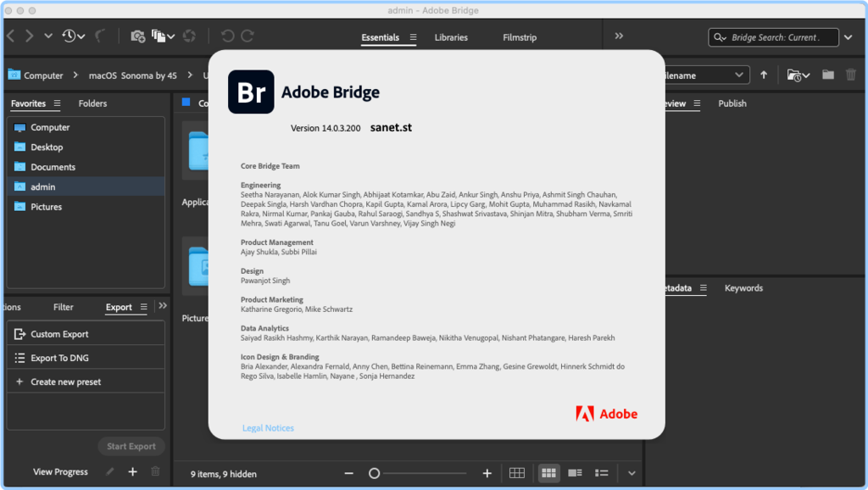
Task: Show more panels beside Export
Action: pos(163,306)
